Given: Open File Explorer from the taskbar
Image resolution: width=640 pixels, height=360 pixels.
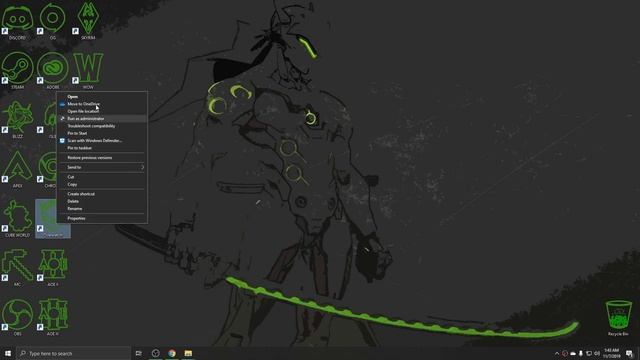Looking at the screenshot, I should pyautogui.click(x=188, y=353).
